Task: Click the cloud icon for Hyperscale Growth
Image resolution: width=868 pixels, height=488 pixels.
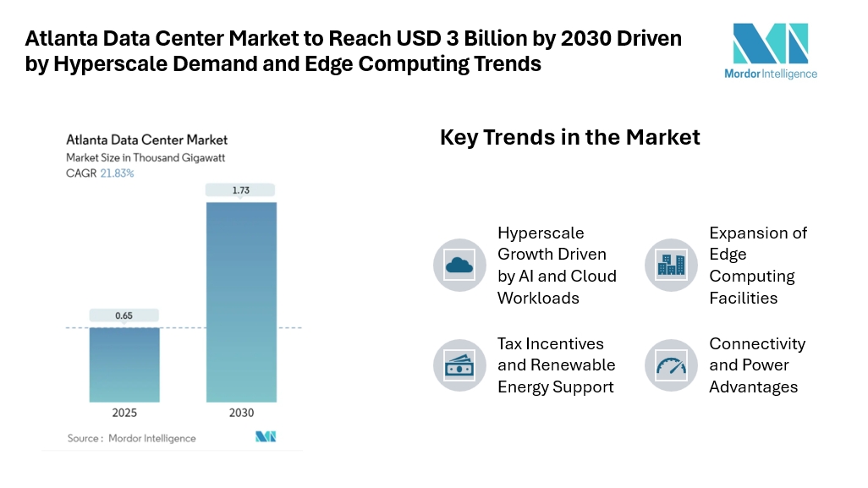Action: point(459,265)
